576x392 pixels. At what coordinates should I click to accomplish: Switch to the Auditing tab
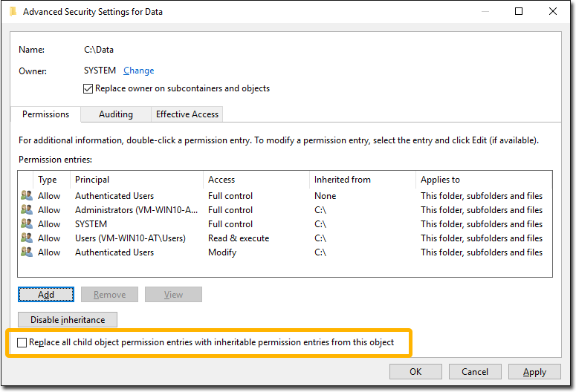[x=116, y=114]
